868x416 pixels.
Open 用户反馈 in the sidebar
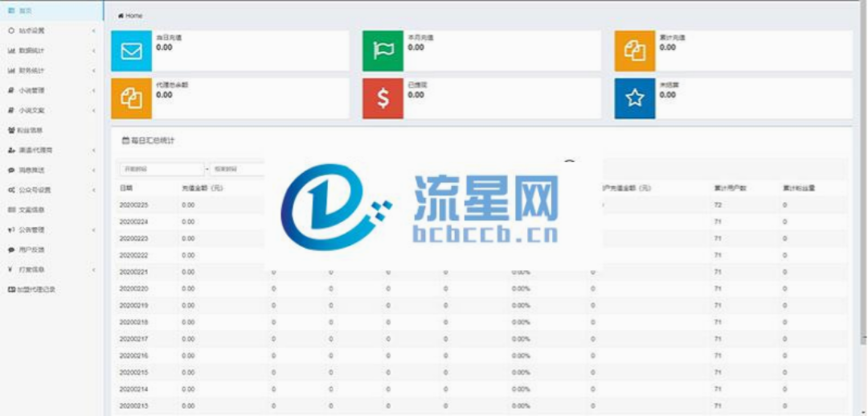[31, 250]
